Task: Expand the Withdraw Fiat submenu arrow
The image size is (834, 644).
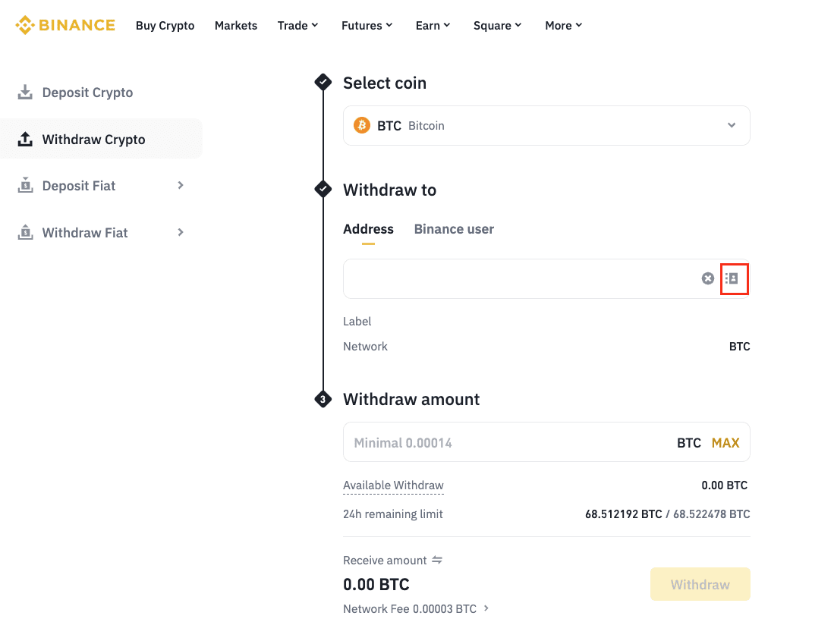Action: [x=181, y=233]
